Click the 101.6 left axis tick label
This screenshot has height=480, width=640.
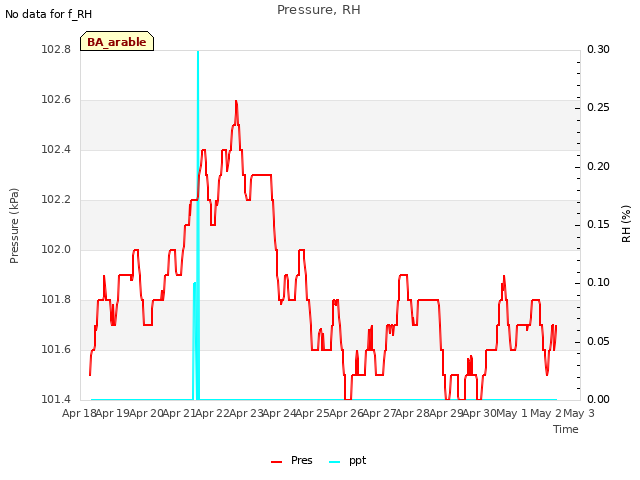(x=56, y=349)
